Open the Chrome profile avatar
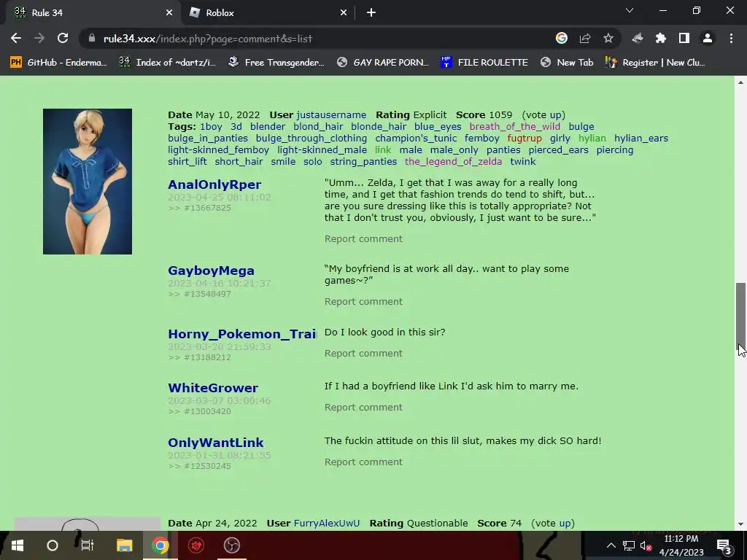 [x=708, y=38]
